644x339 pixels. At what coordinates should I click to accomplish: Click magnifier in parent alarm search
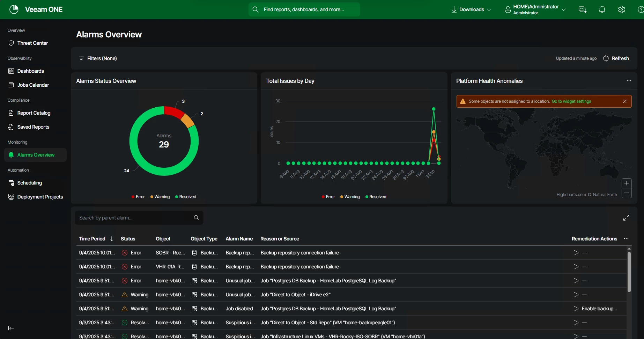click(x=197, y=218)
